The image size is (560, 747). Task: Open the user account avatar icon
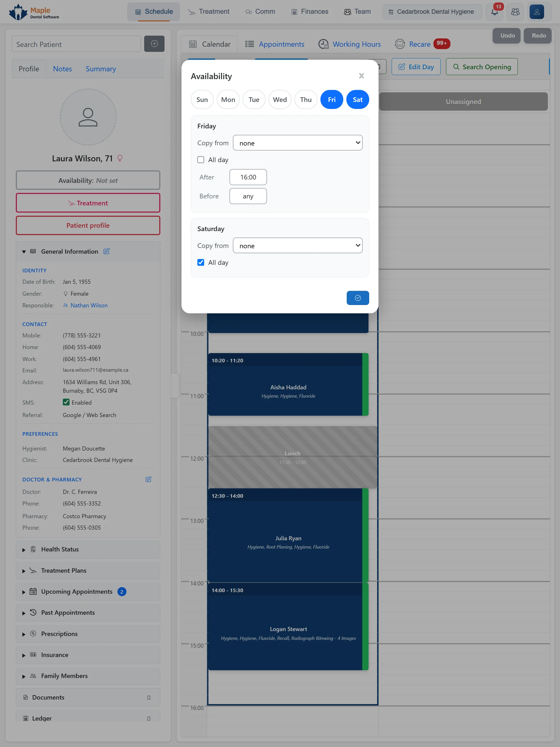tap(536, 12)
